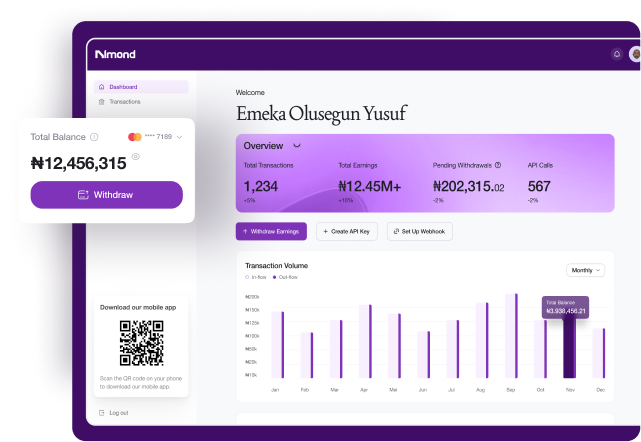Collapse the Overview section chevron
The height and width of the screenshot is (442, 641).
(297, 146)
